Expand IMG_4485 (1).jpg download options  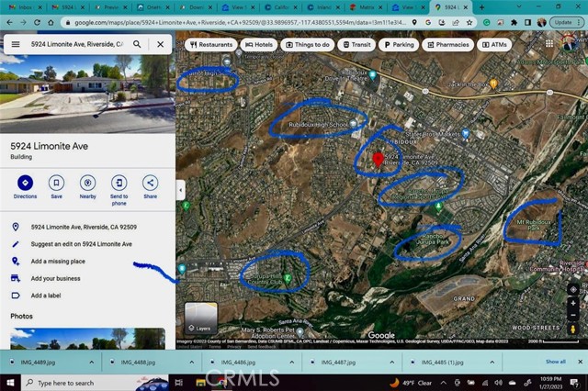click(492, 363)
